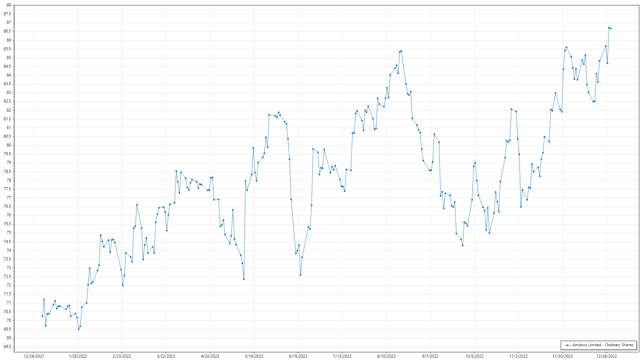The image size is (644, 362).
Task: Click the first data point at 70.25
Action: click(x=42, y=316)
